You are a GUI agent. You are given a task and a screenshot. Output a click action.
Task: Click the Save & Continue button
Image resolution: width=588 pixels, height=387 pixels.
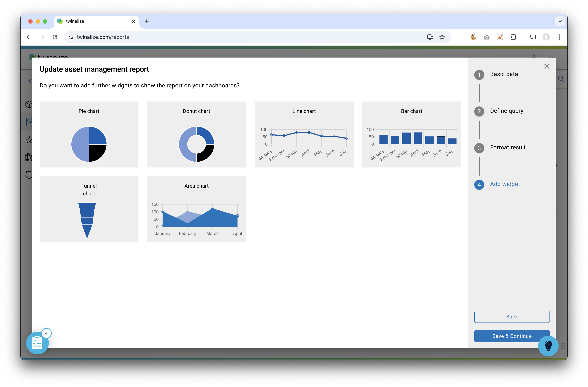(x=512, y=336)
